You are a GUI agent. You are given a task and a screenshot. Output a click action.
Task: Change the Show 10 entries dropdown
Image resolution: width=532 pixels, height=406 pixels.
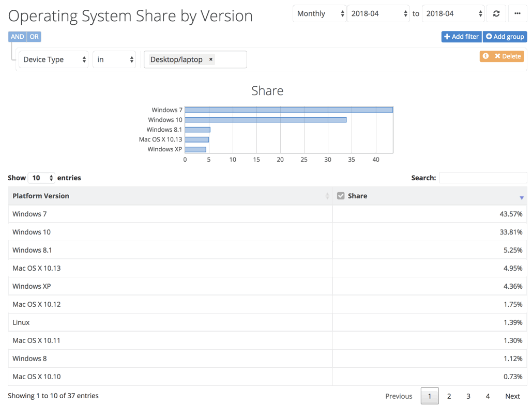pyautogui.click(x=41, y=178)
